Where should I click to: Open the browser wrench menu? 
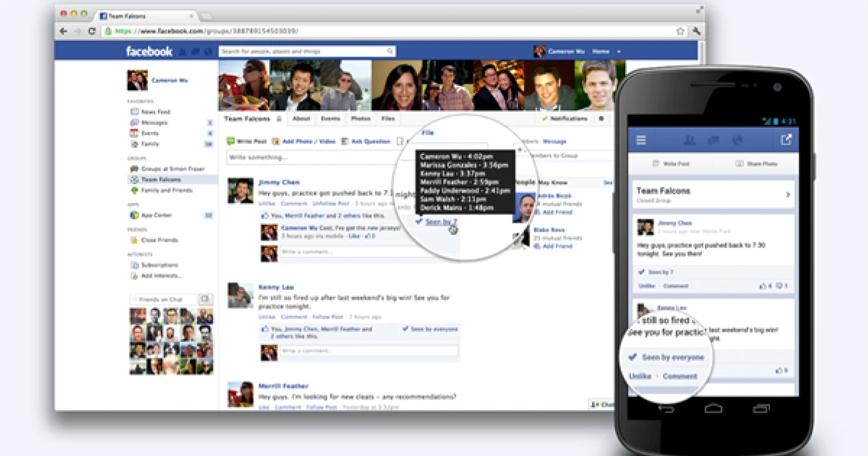click(697, 31)
